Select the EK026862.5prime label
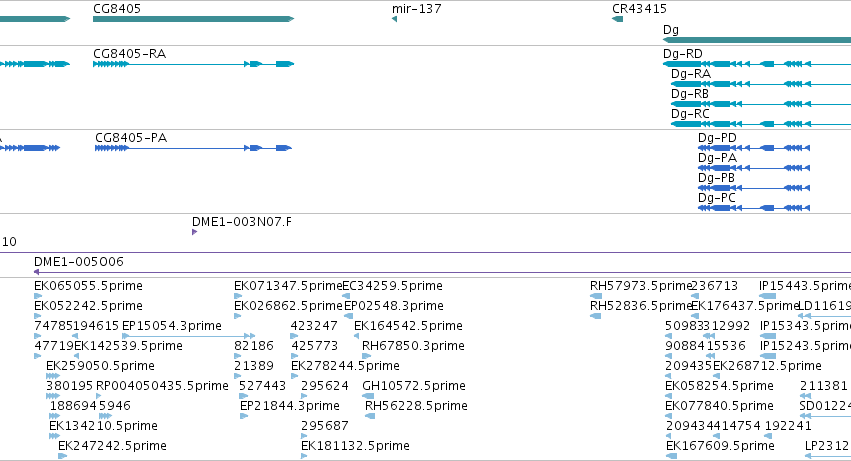This screenshot has width=851, height=461. (x=288, y=306)
